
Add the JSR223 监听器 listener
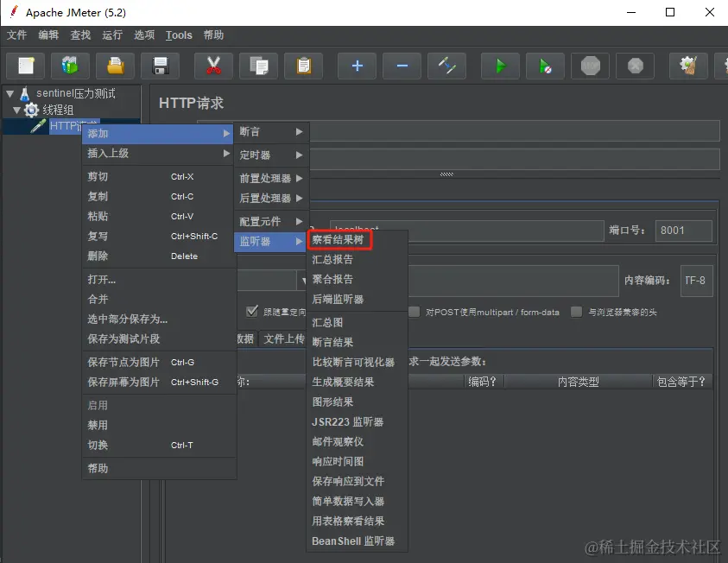(357, 422)
